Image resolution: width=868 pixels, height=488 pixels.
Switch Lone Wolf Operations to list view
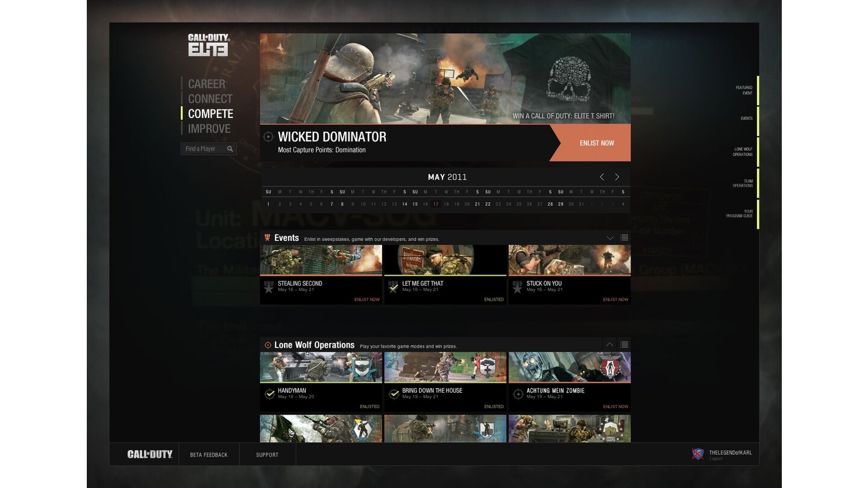click(x=624, y=345)
